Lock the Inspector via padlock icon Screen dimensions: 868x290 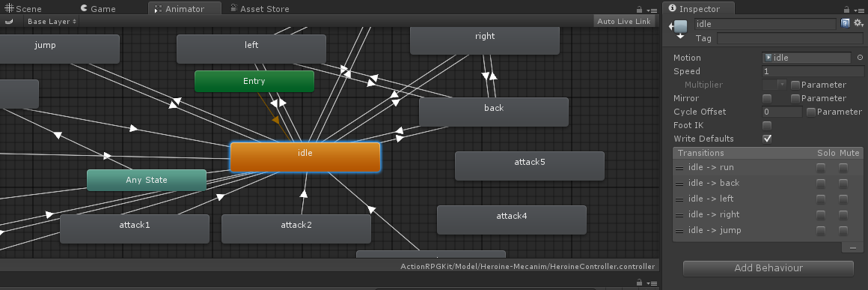tap(846, 10)
